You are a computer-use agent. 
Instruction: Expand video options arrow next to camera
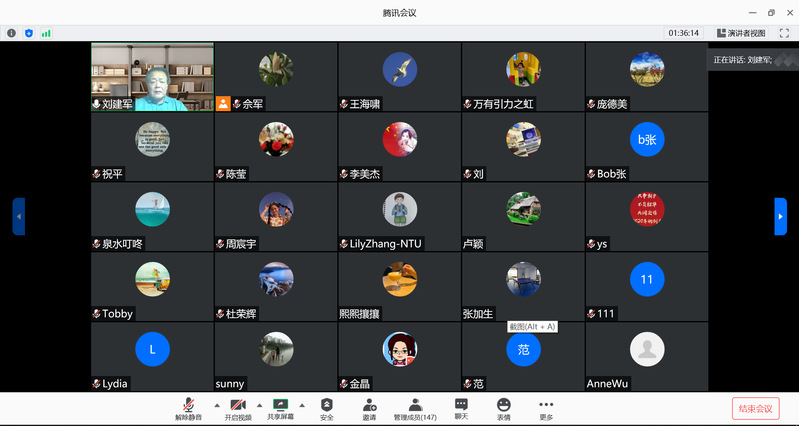point(259,405)
